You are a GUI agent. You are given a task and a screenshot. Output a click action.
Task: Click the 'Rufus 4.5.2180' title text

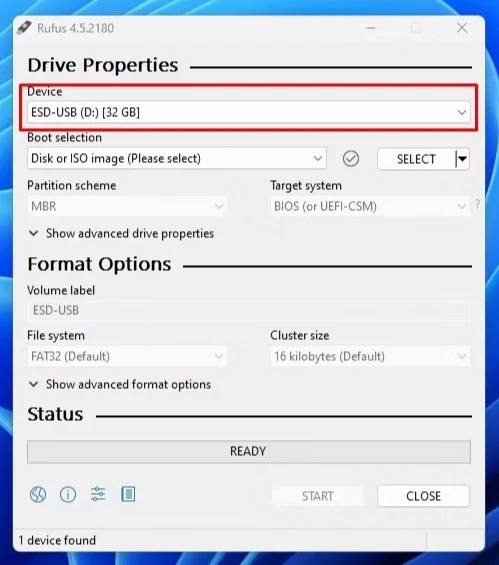tap(76, 28)
